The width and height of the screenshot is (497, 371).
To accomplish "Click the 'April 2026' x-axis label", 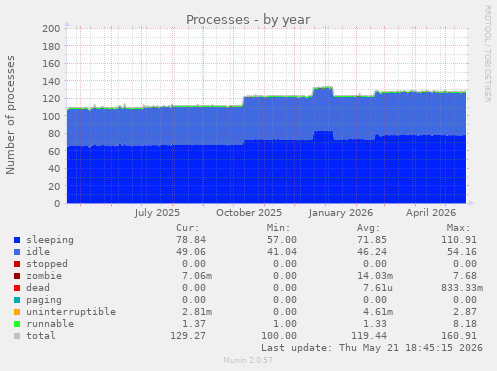I will point(431,213).
